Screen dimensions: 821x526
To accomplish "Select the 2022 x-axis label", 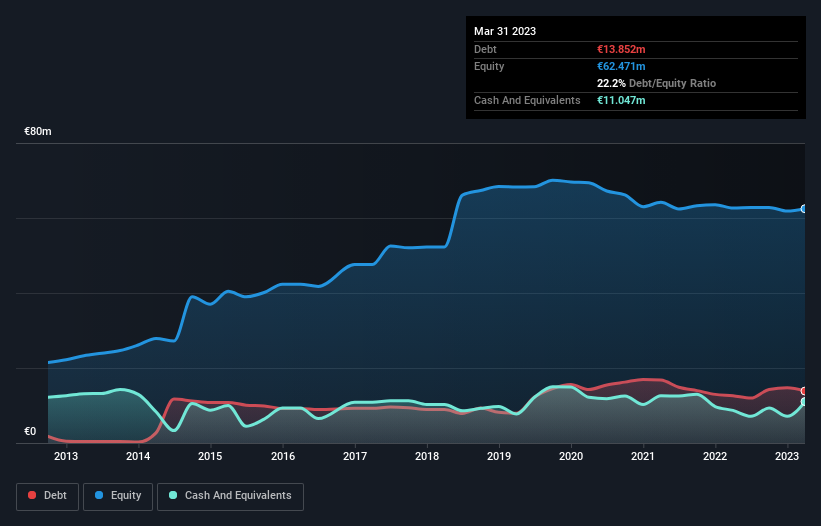I will tap(715, 456).
